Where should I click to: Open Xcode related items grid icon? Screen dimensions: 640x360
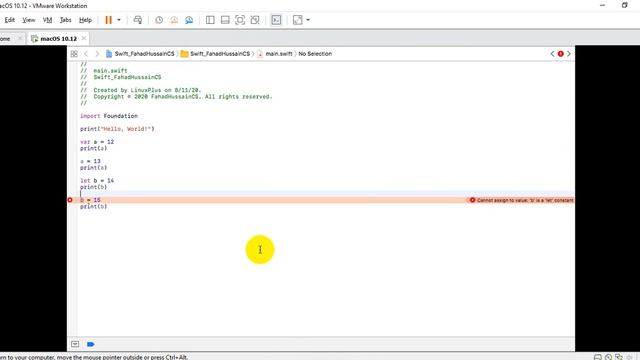point(74,53)
